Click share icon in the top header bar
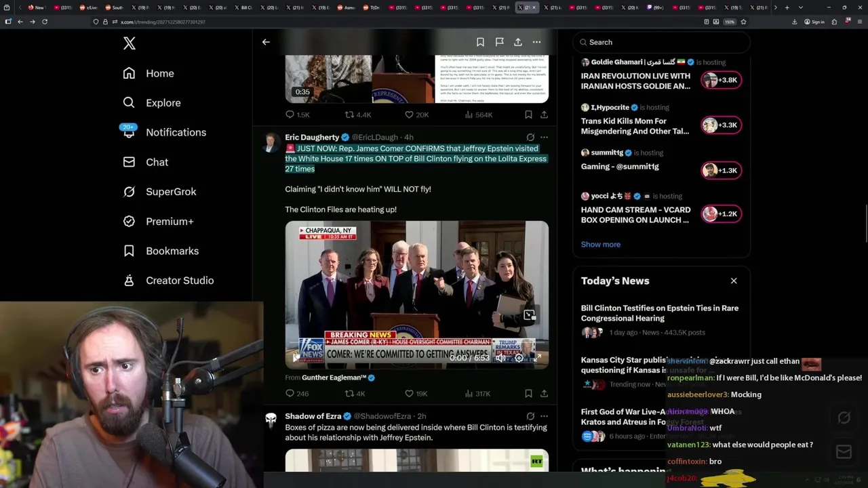This screenshot has width=868, height=488. [x=517, y=42]
